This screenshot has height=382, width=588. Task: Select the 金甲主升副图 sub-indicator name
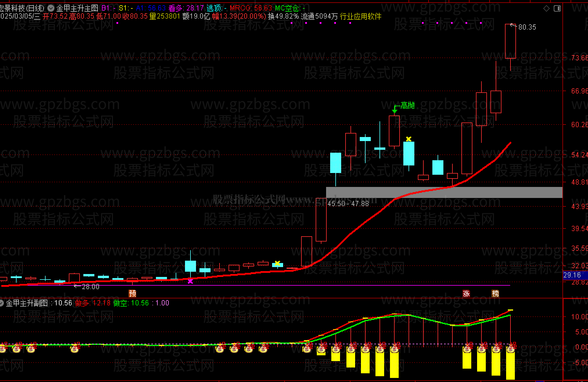click(27, 303)
